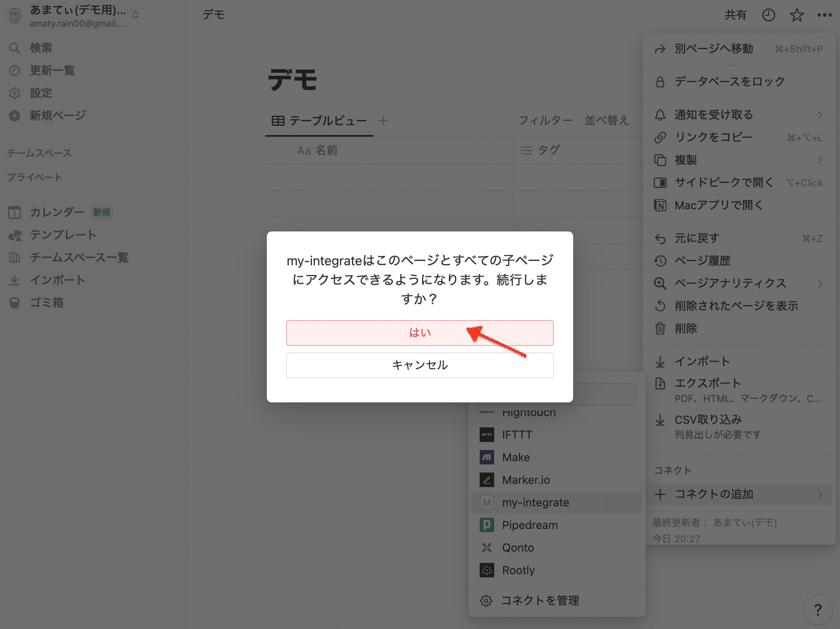
Task: Add a new view with plus button
Action: pos(383,121)
